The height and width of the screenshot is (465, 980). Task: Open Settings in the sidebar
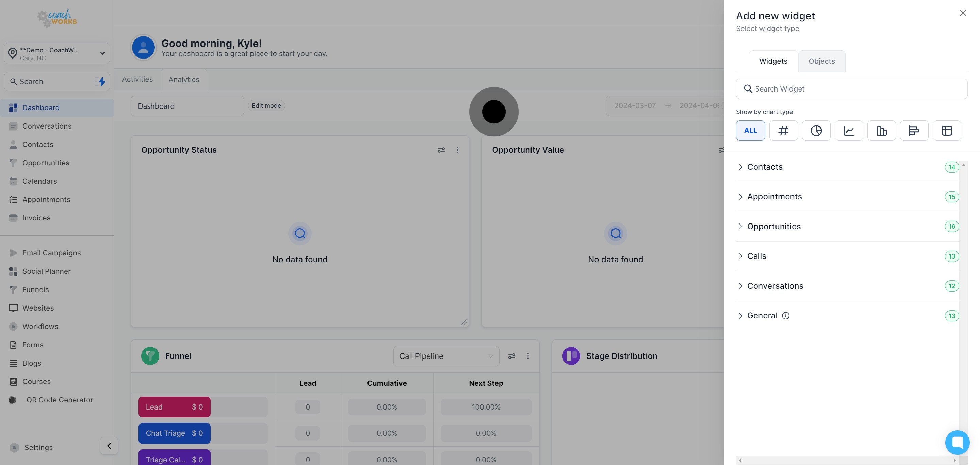[x=38, y=447]
